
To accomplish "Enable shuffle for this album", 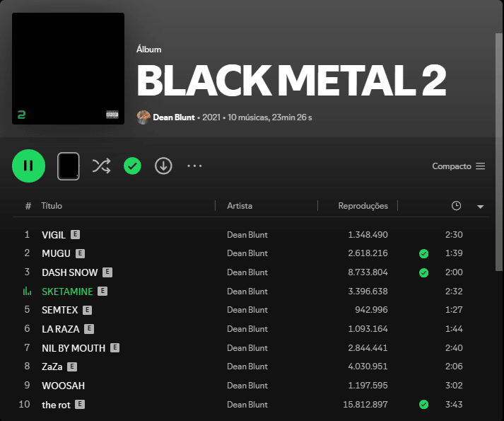I will tap(101, 166).
